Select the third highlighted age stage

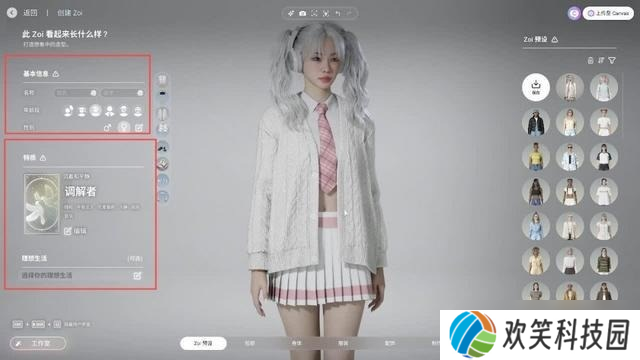coord(96,110)
